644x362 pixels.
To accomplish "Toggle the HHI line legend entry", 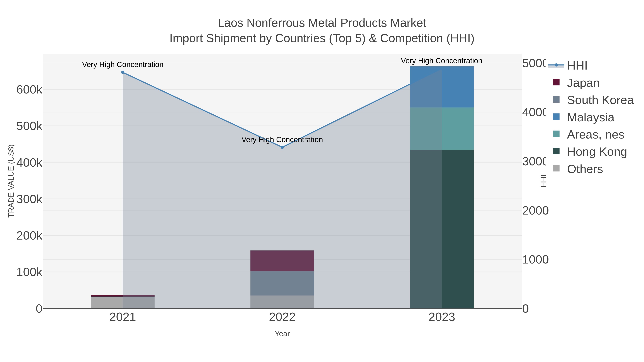I will [x=568, y=65].
